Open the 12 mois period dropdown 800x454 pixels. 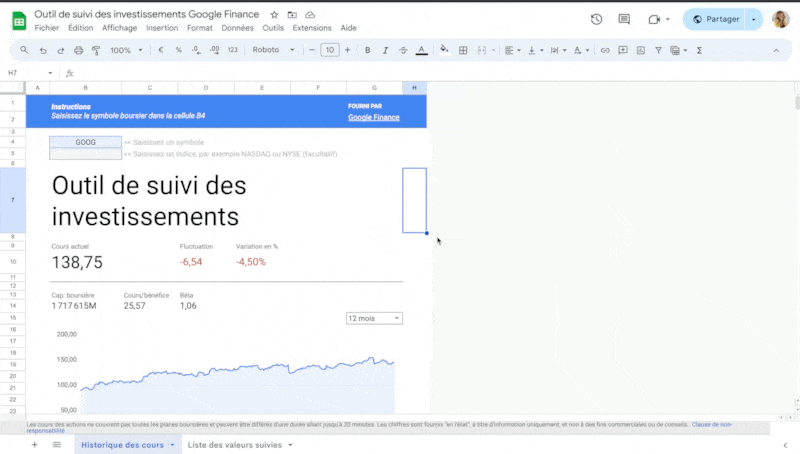[x=374, y=318]
